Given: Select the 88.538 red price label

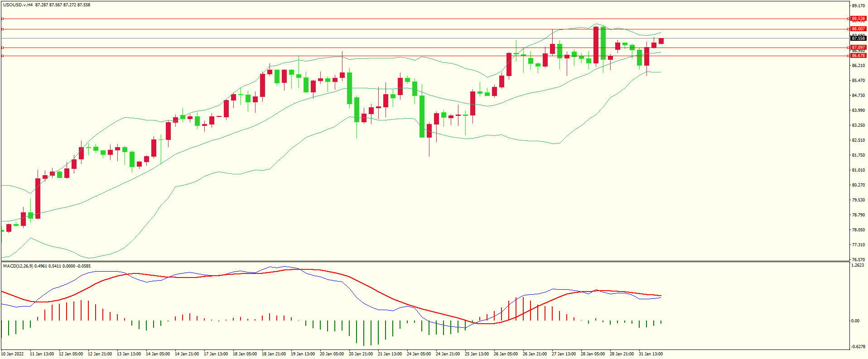Looking at the screenshot, I should (x=858, y=19).
